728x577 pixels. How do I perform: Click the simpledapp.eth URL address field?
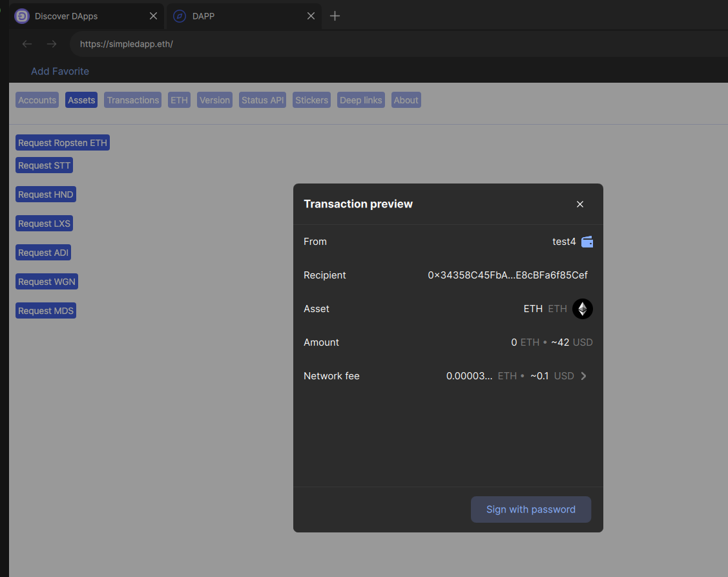tap(399, 44)
